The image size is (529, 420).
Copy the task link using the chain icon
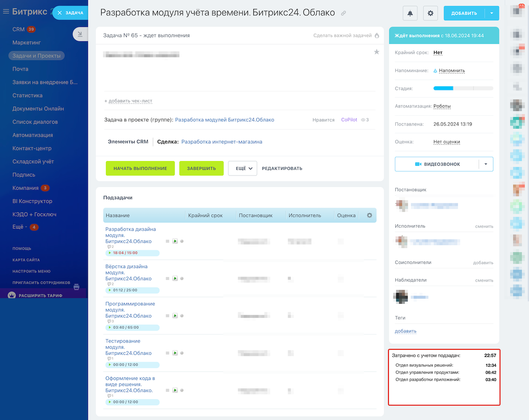(343, 13)
